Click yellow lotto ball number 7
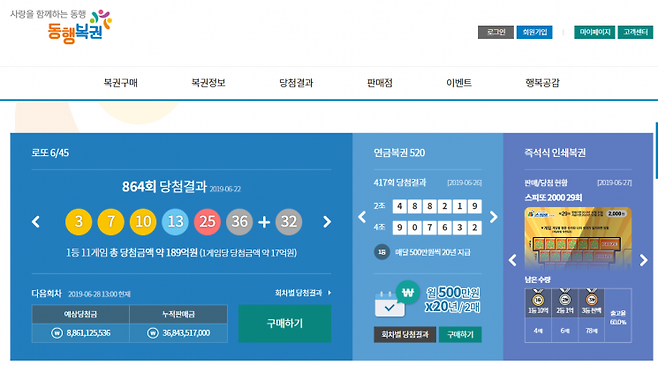The image size is (658, 365). [111, 222]
